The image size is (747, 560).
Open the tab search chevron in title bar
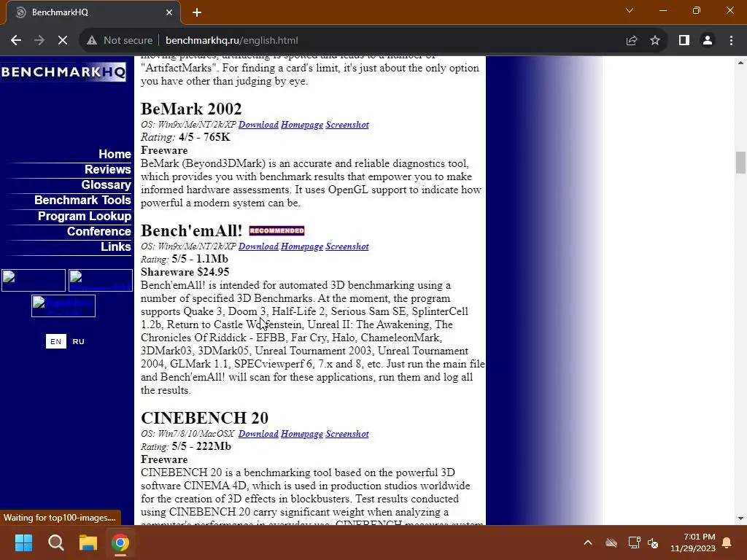[x=630, y=10]
